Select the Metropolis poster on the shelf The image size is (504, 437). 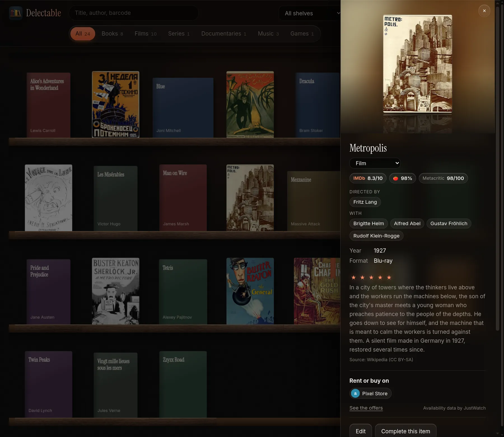pyautogui.click(x=250, y=198)
